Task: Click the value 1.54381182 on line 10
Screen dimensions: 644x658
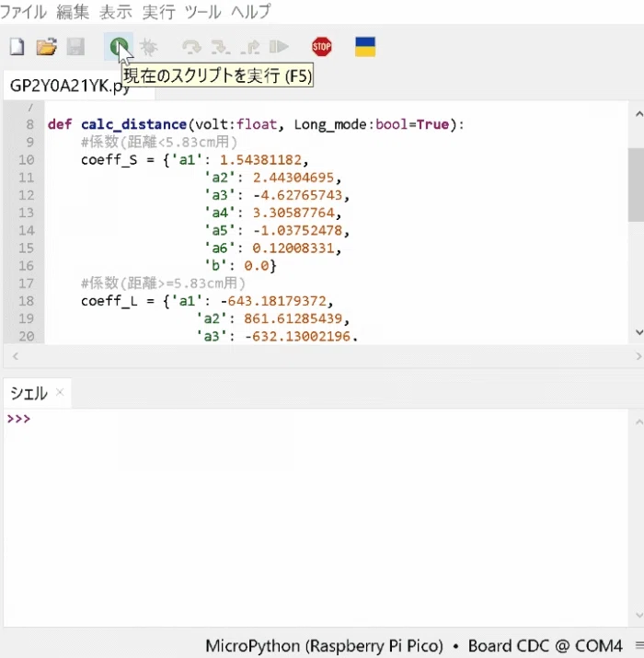Action: pos(260,160)
